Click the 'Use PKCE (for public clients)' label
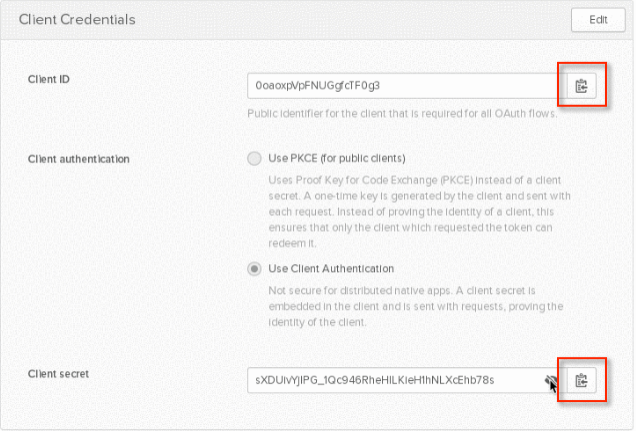This screenshot has width=636, height=431. click(x=337, y=158)
